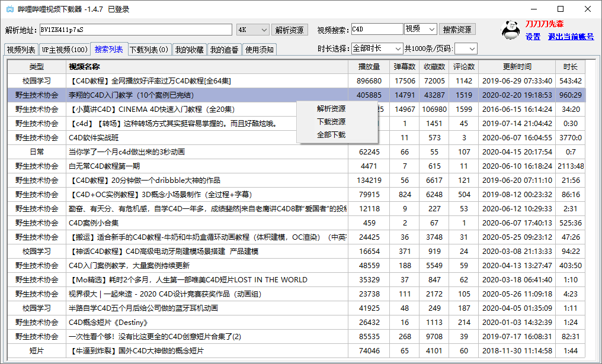Image resolution: width=602 pixels, height=364 pixels.
Task: Click the app icon in title bar
Action: (9, 9)
